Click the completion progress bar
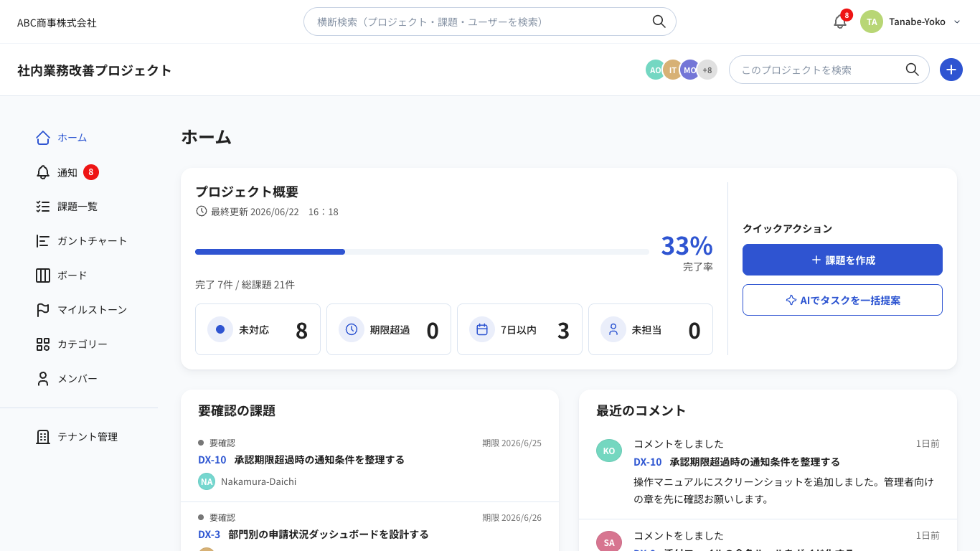Screen dimensions: 980x551 click(422, 252)
